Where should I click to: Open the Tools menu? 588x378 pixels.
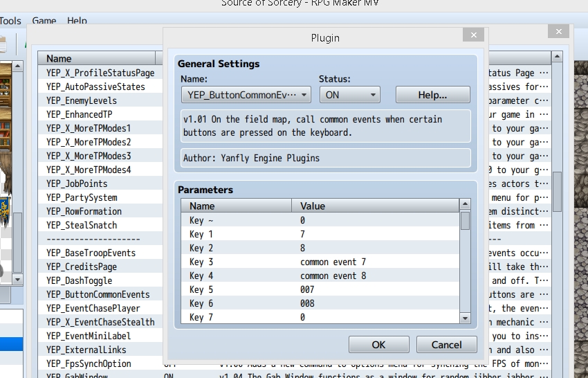10,21
